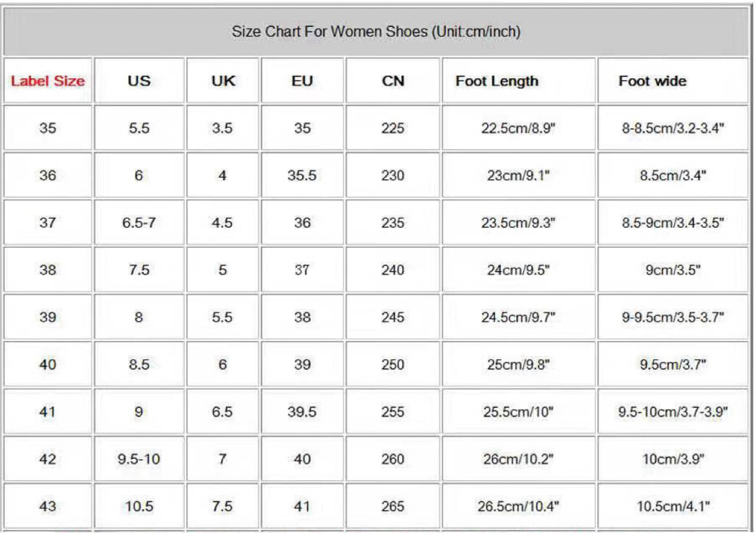756x533 pixels.
Task: Click the EU size 39.5 cell
Action: click(x=302, y=412)
